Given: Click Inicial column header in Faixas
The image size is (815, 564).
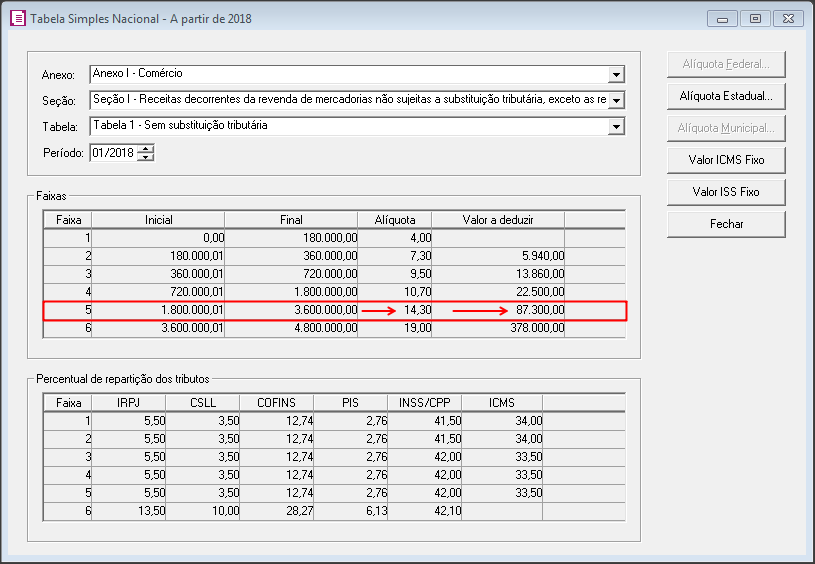Looking at the screenshot, I should (x=159, y=220).
